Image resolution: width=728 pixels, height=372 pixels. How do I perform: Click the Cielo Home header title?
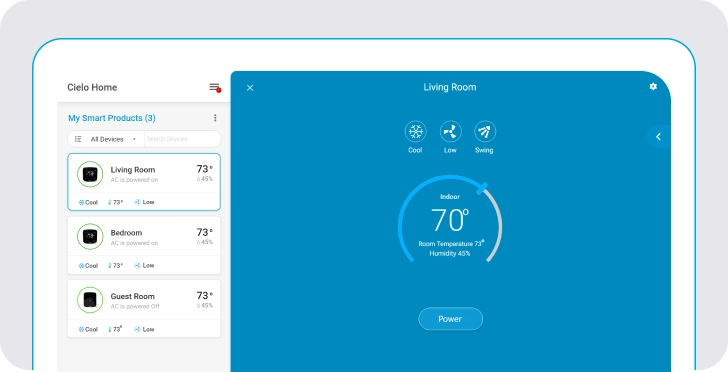point(92,87)
